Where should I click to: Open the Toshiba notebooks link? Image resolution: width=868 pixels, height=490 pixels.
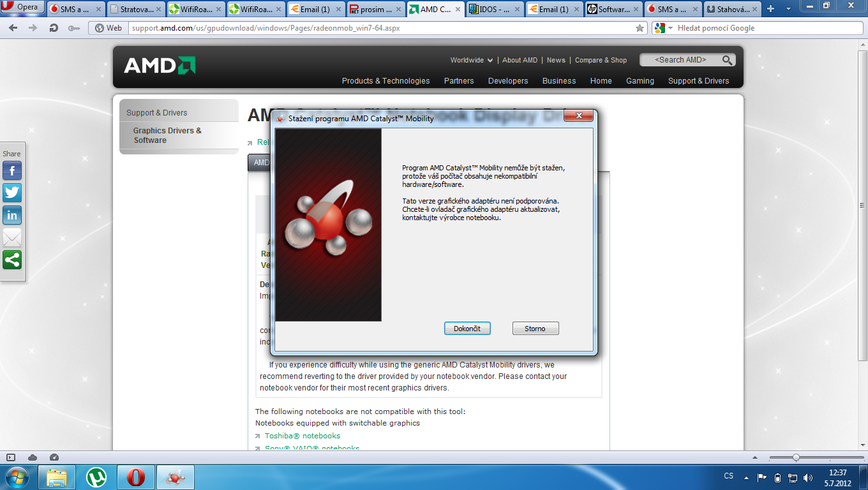coord(303,436)
